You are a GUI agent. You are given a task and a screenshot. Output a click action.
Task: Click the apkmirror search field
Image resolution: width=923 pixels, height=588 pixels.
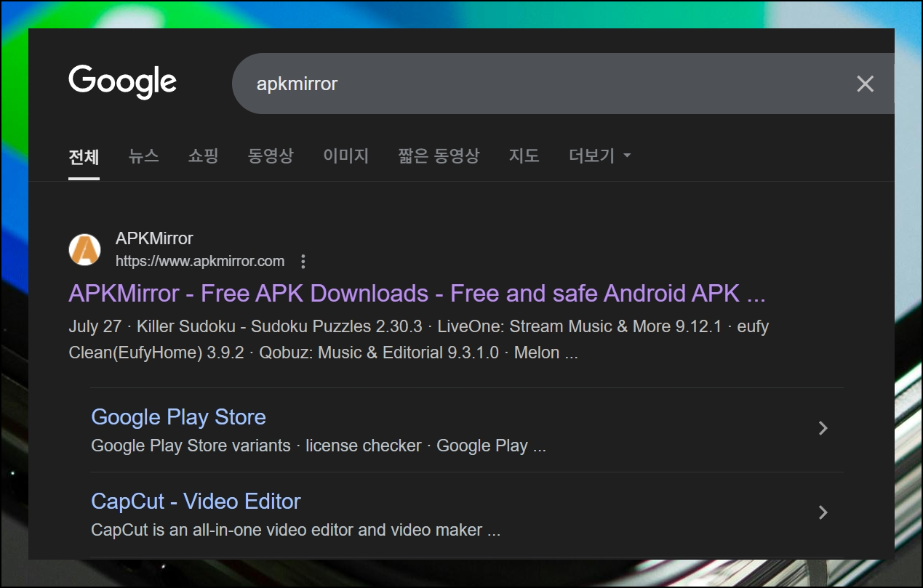click(563, 84)
